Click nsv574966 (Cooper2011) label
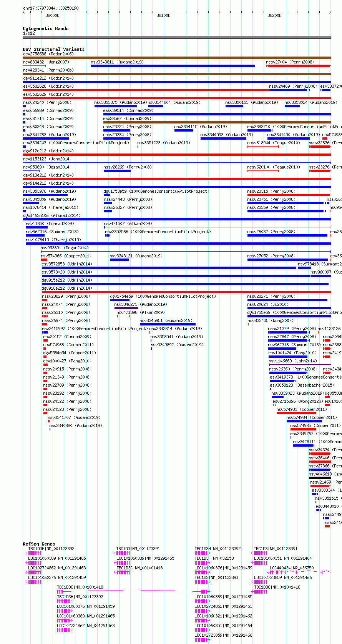Viewport: 342px width, 644px height. point(66,256)
